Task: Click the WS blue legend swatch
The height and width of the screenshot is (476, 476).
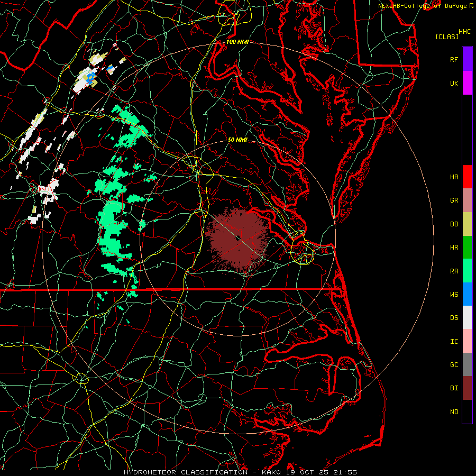Action: [467, 294]
